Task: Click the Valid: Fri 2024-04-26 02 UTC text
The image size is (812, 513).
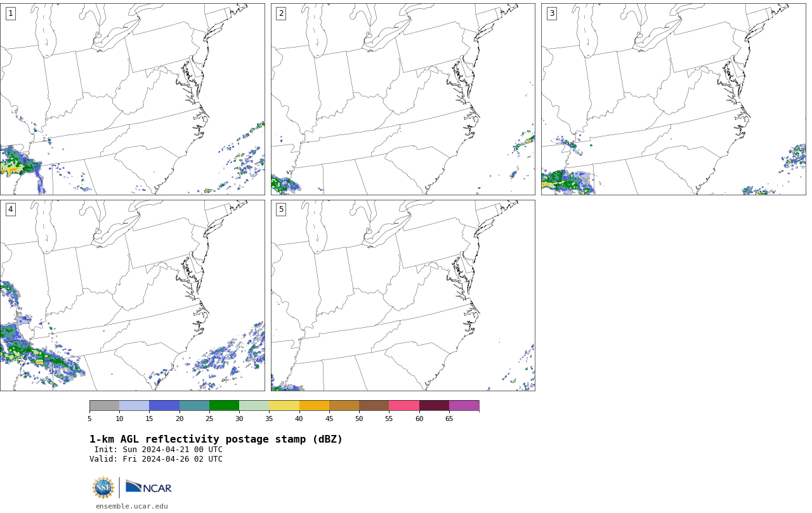Action: pos(156,459)
